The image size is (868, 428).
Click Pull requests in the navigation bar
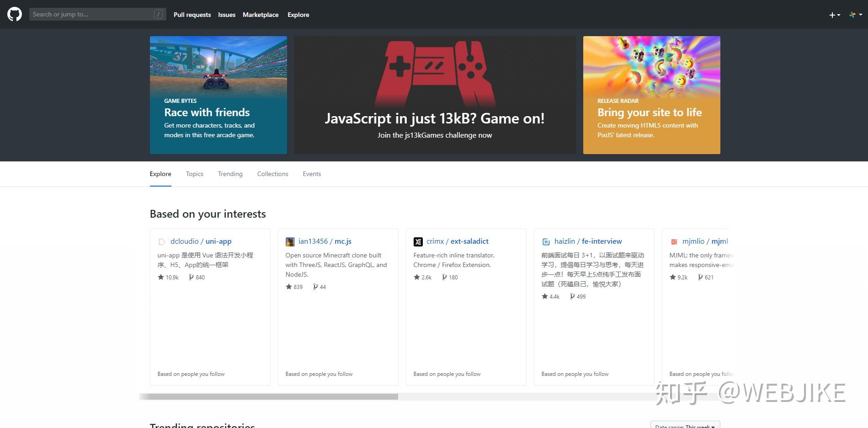192,14
